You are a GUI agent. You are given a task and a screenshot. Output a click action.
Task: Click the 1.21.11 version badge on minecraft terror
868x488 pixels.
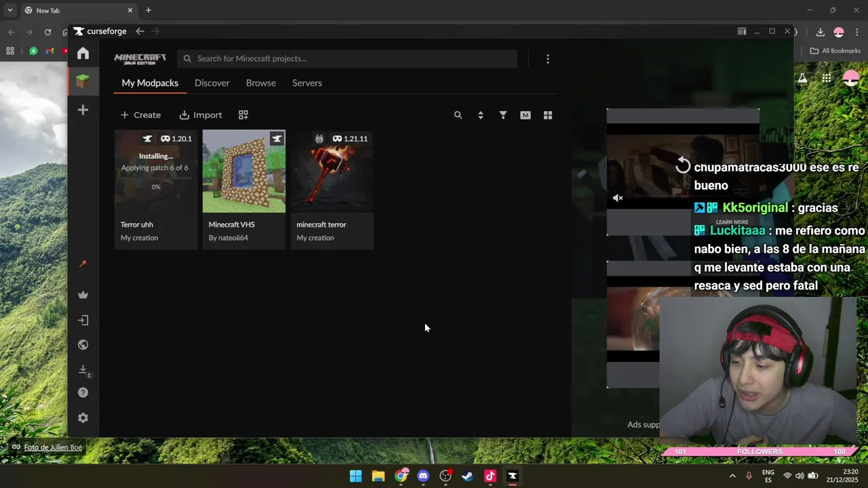coord(351,139)
